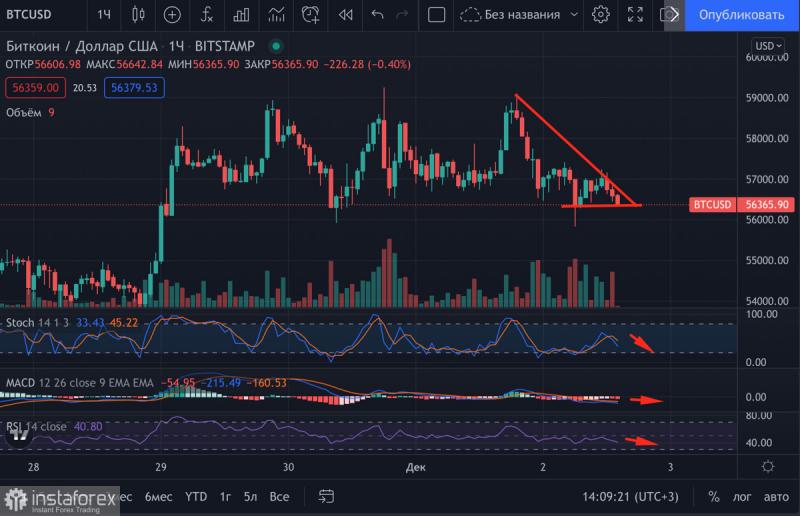This screenshot has width=800, height=516.
Task: Select the RSI 14 close legend
Action: (x=36, y=426)
